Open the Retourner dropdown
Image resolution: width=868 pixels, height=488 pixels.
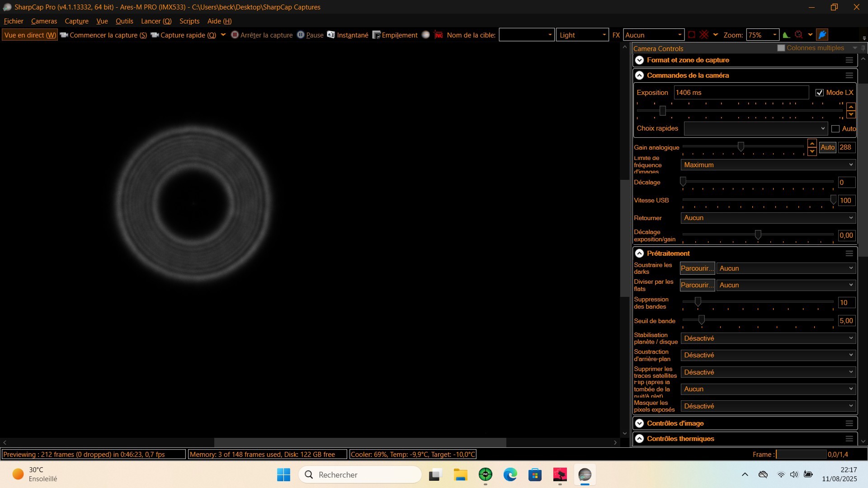768,218
